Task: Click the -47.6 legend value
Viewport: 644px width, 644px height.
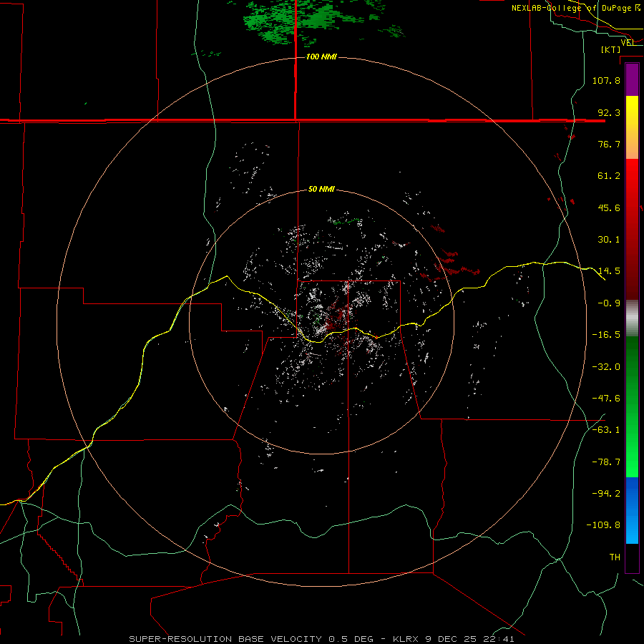Action: (606, 399)
